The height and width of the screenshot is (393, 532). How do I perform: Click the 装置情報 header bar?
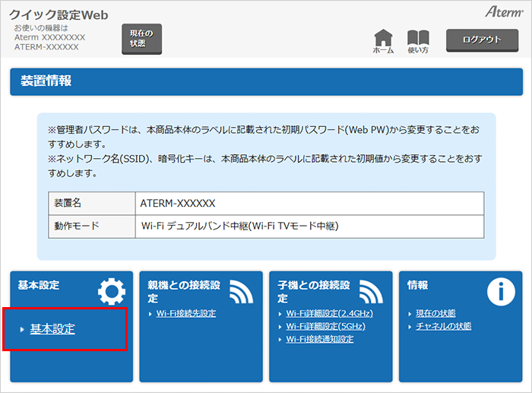pyautogui.click(x=266, y=81)
